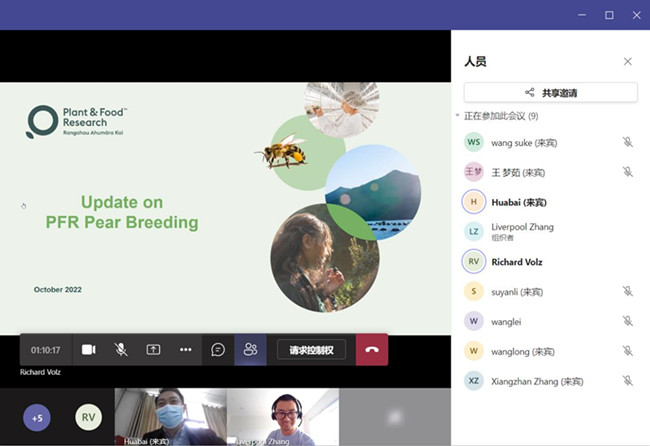The height and width of the screenshot is (446, 650).
Task: Open the meeting chat conversation
Action: pos(218,350)
